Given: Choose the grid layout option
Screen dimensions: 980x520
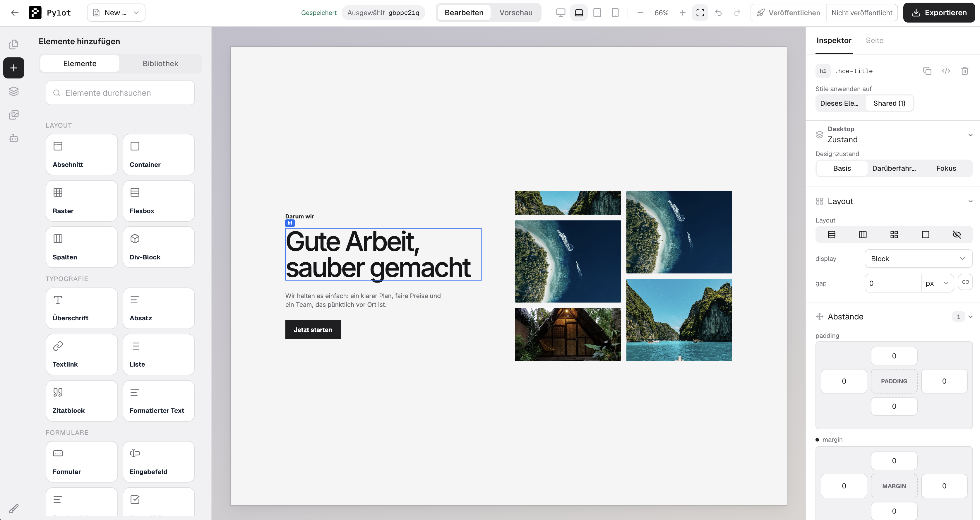Looking at the screenshot, I should click(894, 235).
